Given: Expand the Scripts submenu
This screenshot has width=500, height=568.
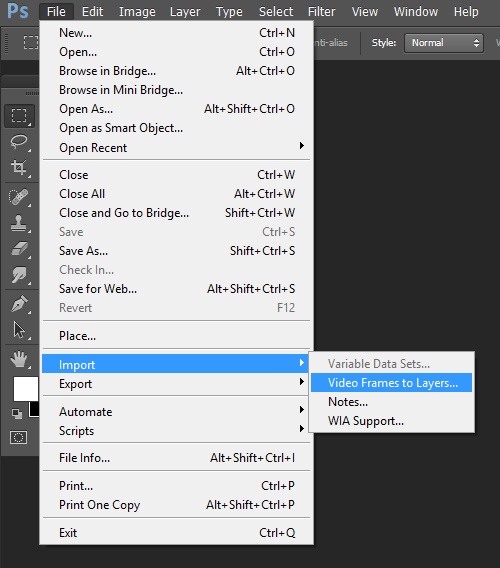Looking at the screenshot, I should (x=176, y=430).
